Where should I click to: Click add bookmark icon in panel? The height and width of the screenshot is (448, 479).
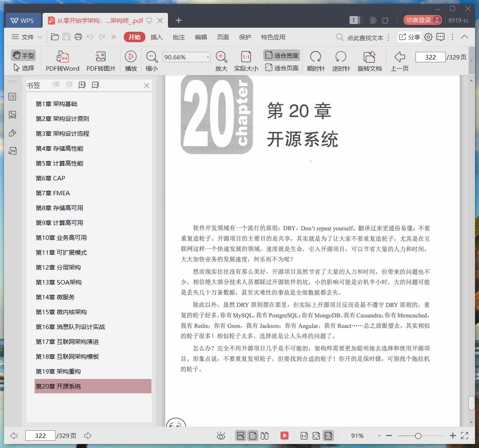click(82, 85)
